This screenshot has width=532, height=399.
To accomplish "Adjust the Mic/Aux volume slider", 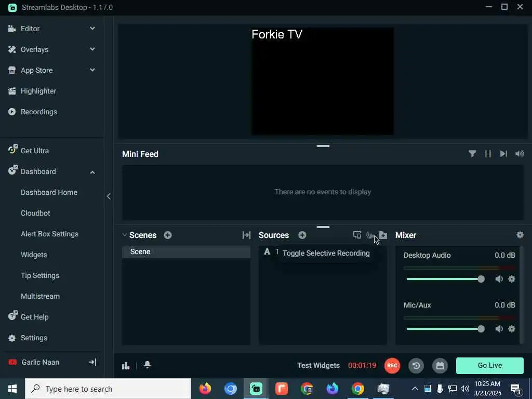I will pyautogui.click(x=445, y=329).
